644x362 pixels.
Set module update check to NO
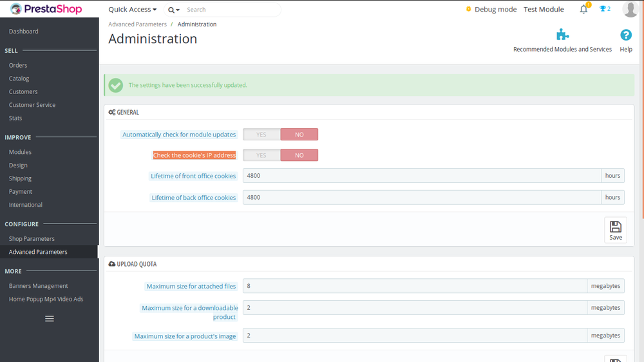299,135
